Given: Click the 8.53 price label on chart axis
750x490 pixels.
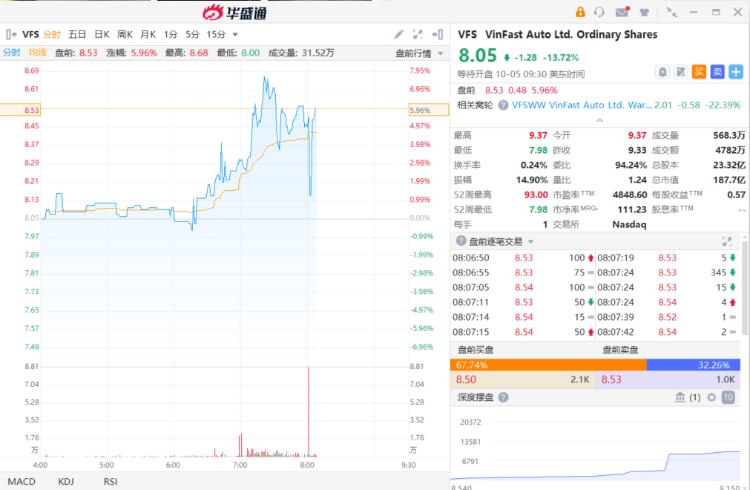Looking at the screenshot, I should 21,110.
